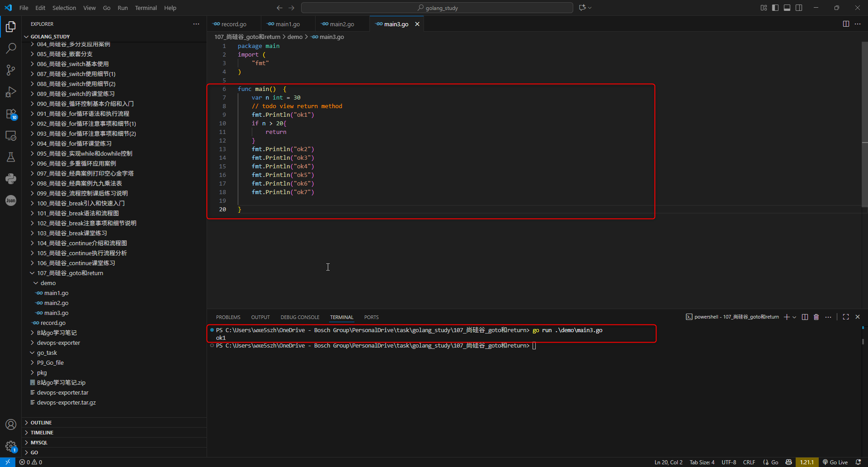Toggle the primary side bar visibility

pos(775,8)
